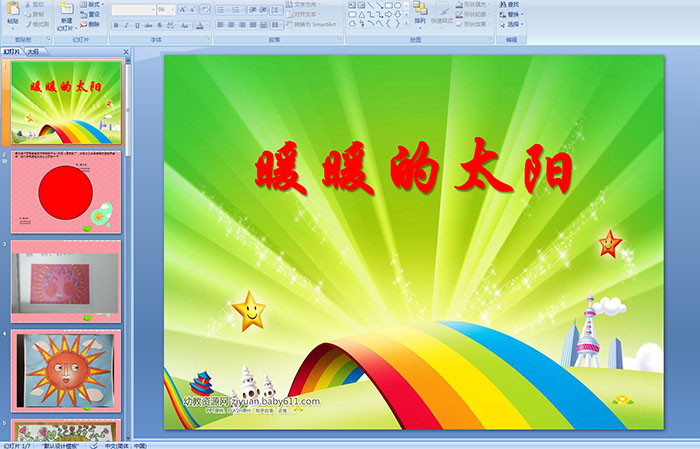
Task: Click the Copy (复制) button
Action: pyautogui.click(x=34, y=14)
